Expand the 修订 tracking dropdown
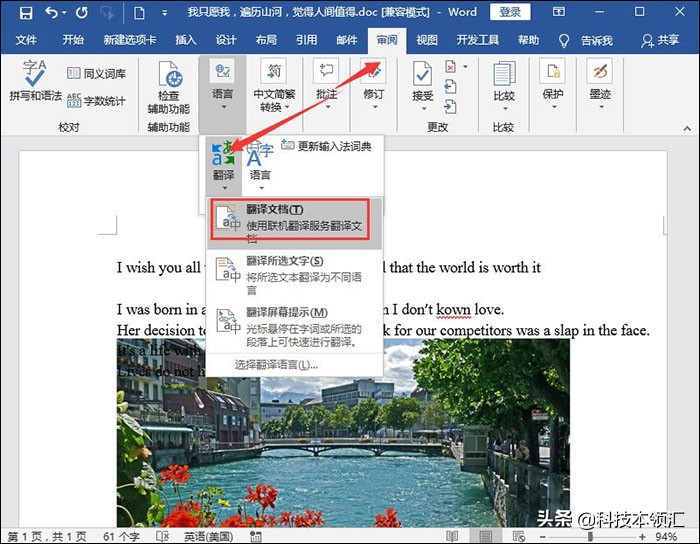 374,85
